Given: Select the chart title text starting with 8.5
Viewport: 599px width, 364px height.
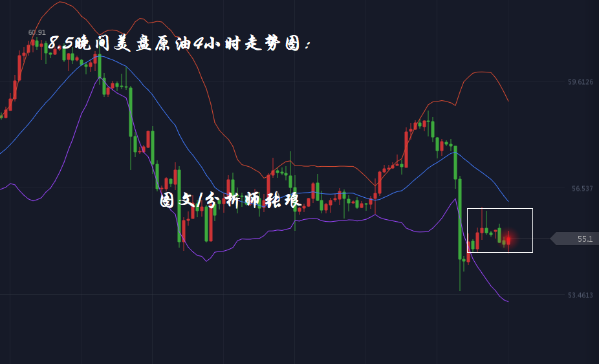Looking at the screenshot, I should pos(180,45).
